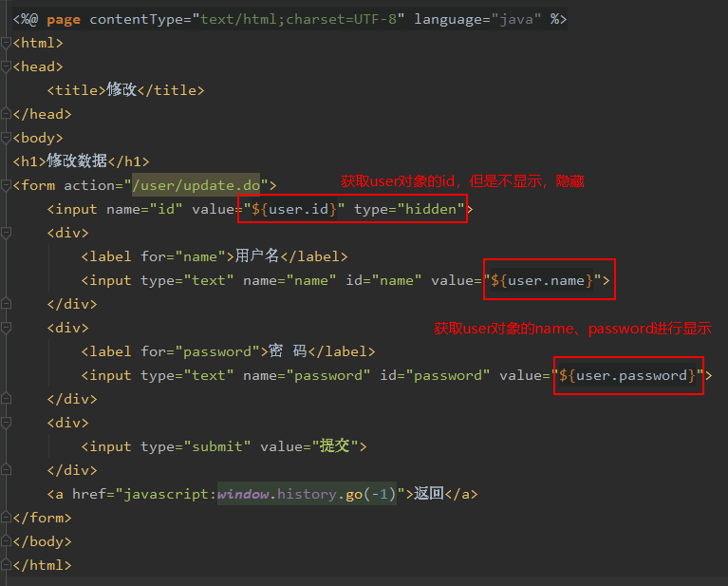Viewport: 728px width, 586px height.
Task: Click the ${user.password} expression
Action: [627, 375]
